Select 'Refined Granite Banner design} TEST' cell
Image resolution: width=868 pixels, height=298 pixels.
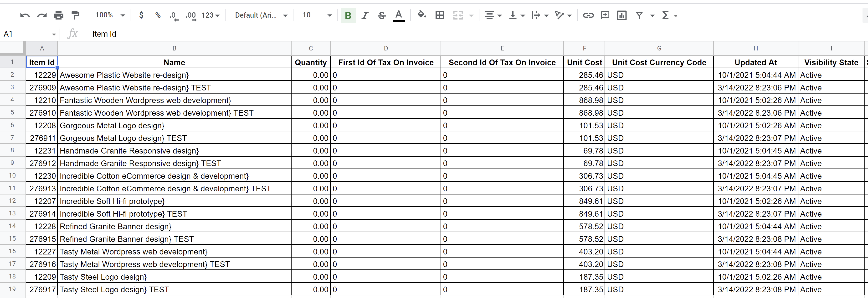(x=174, y=239)
